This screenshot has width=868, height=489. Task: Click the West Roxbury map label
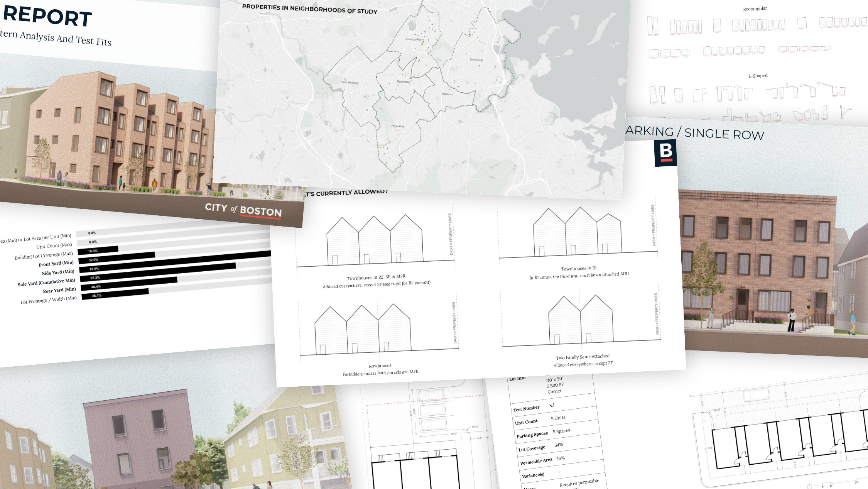(350, 82)
